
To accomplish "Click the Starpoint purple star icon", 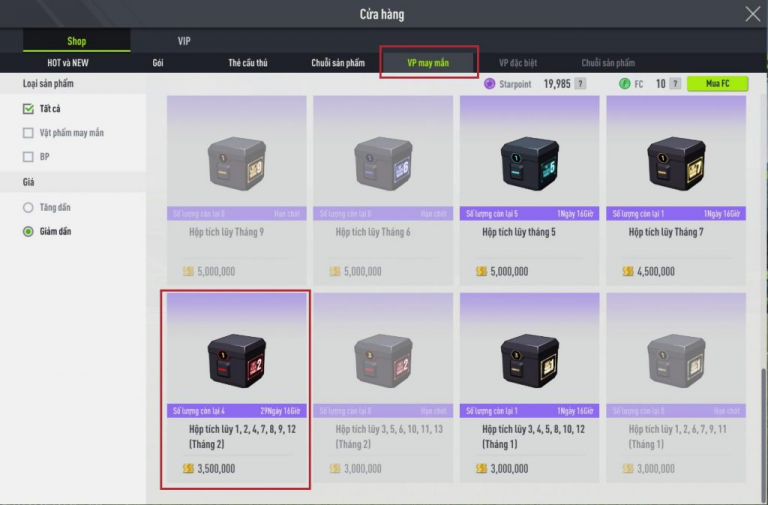I will pos(489,84).
